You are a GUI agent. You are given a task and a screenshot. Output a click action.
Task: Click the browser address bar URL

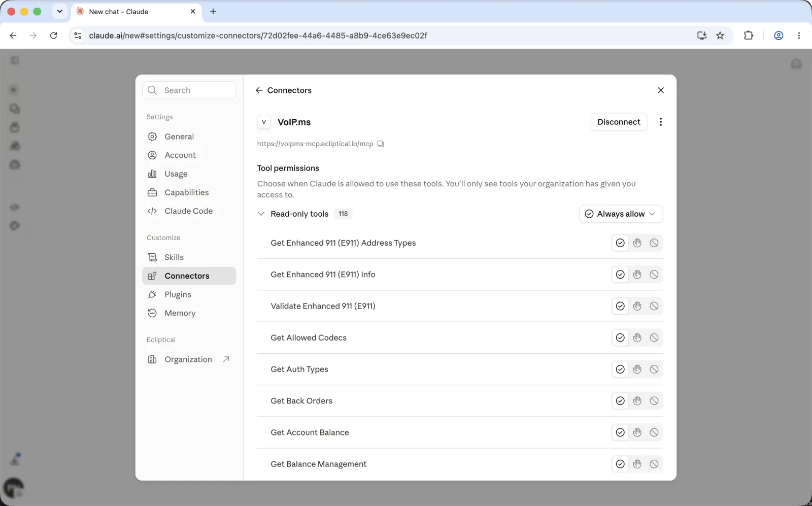258,36
